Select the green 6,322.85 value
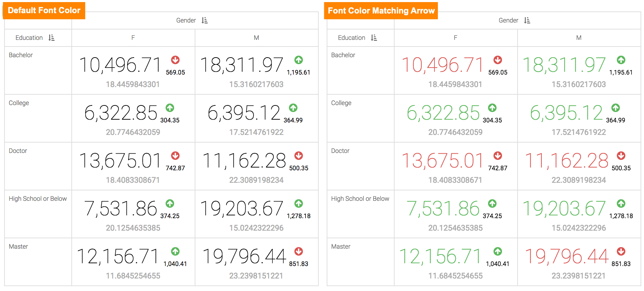Screen dimensions: 644x291 click(443, 113)
